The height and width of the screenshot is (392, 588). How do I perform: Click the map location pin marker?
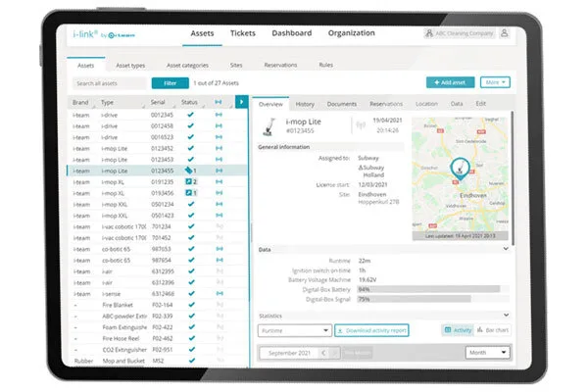tap(460, 169)
